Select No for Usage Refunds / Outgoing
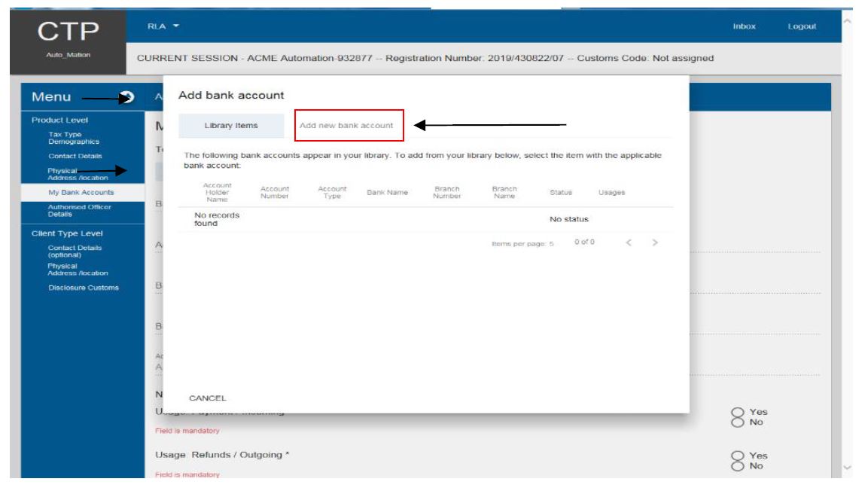This screenshot has width=868, height=497. click(737, 466)
